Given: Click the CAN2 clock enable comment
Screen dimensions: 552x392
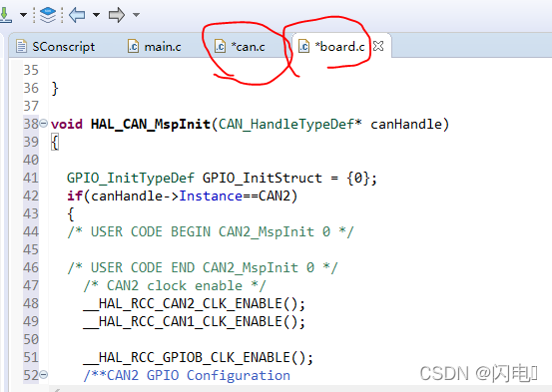Looking at the screenshot, I should pyautogui.click(x=175, y=285).
